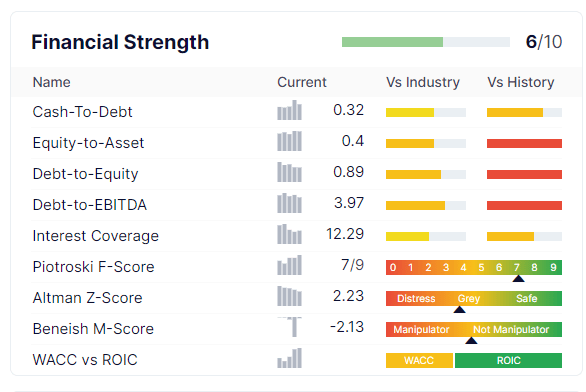
Task: Open the Equity-to-Asset mini chart icon
Action: (x=289, y=141)
